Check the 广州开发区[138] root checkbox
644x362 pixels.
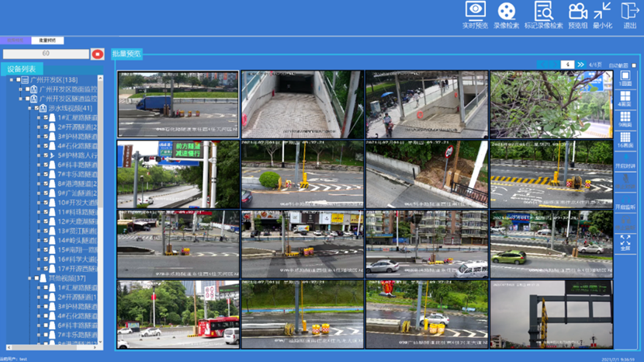[x=19, y=80]
